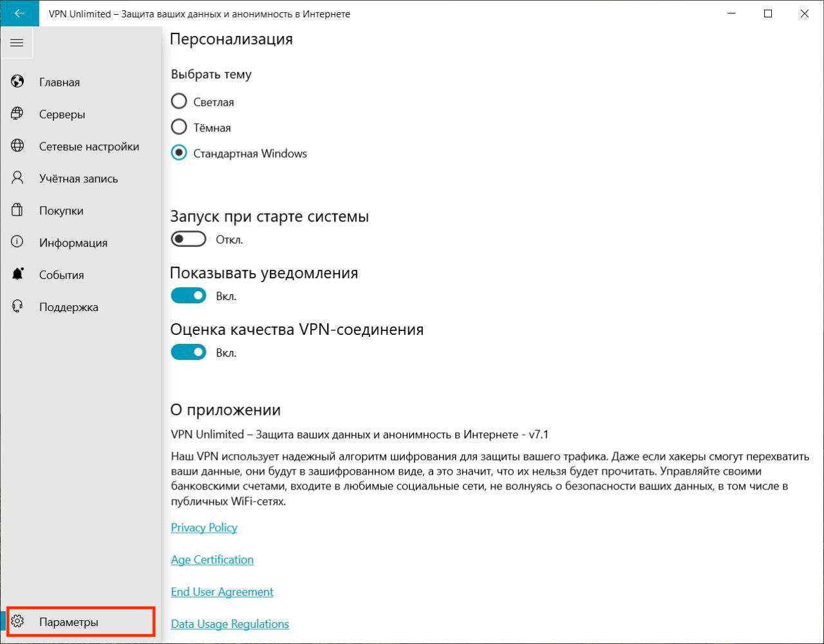Open Серверы via its globe icon

(x=17, y=114)
